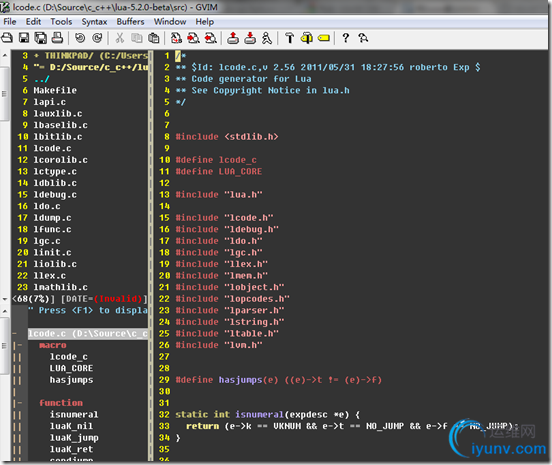Click the question mark Help icon

click(346, 38)
